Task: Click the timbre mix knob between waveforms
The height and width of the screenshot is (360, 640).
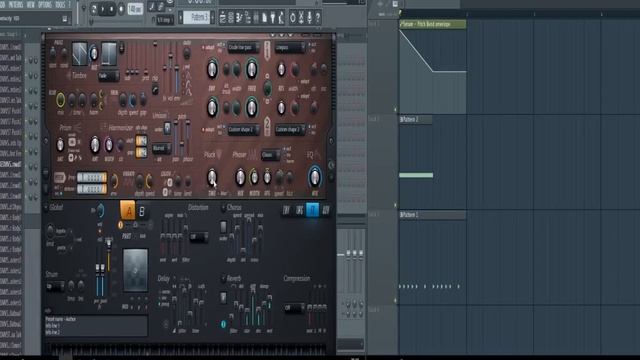Action: (x=94, y=53)
